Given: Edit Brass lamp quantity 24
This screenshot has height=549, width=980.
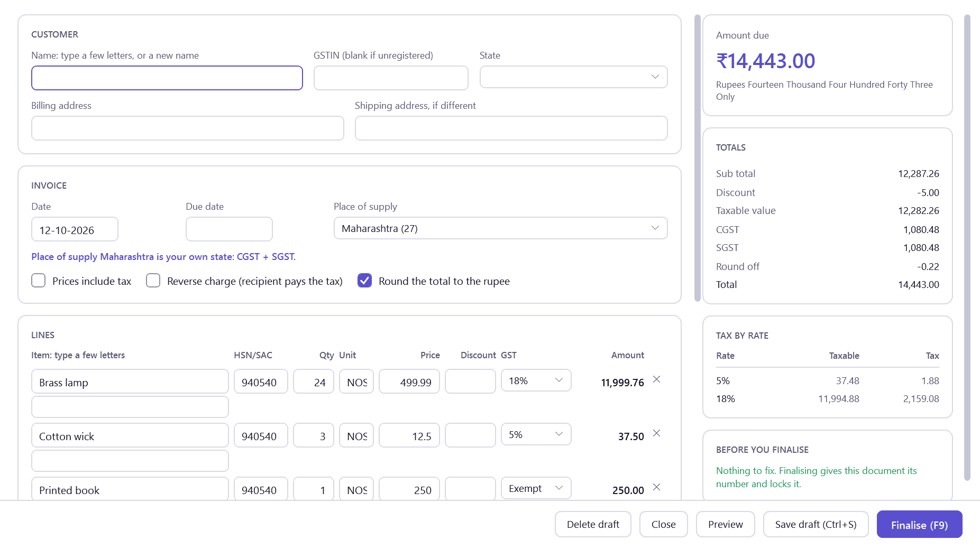Looking at the screenshot, I should 314,381.
